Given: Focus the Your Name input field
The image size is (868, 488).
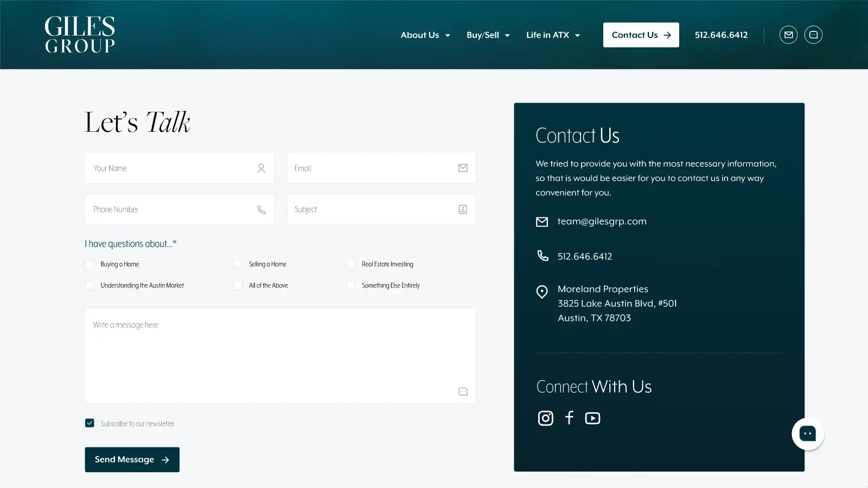Looking at the screenshot, I should [180, 168].
